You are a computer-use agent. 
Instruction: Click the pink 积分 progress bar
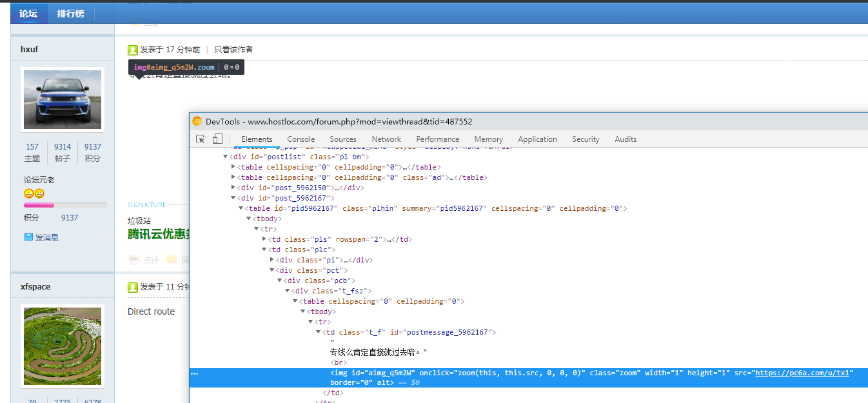65,205
